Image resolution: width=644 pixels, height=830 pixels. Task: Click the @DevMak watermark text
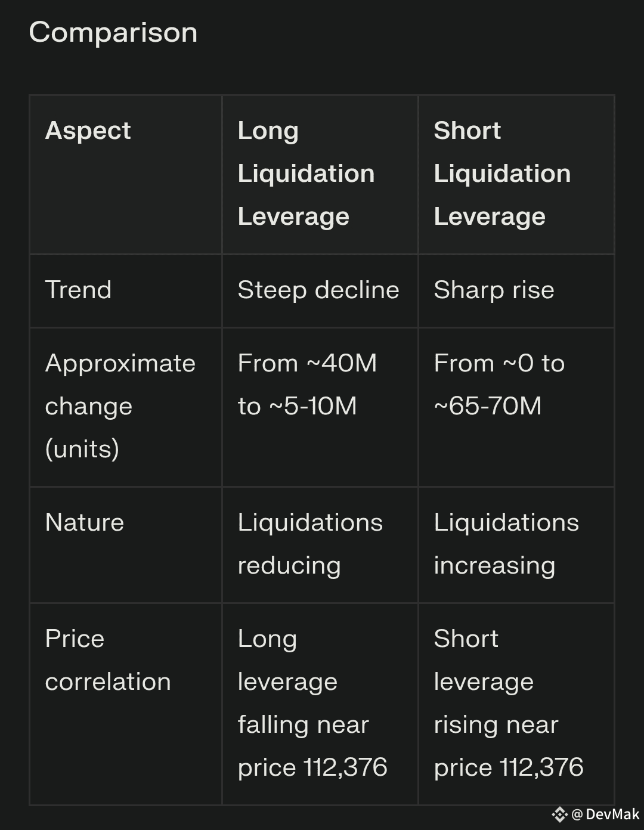coord(605,814)
